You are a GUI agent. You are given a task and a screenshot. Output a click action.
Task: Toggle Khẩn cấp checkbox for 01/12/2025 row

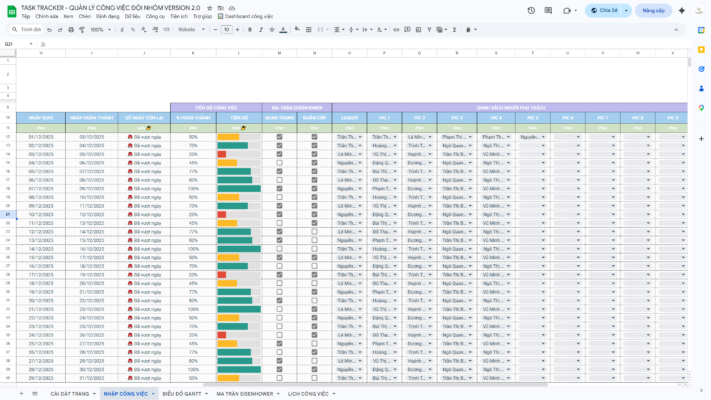point(314,137)
